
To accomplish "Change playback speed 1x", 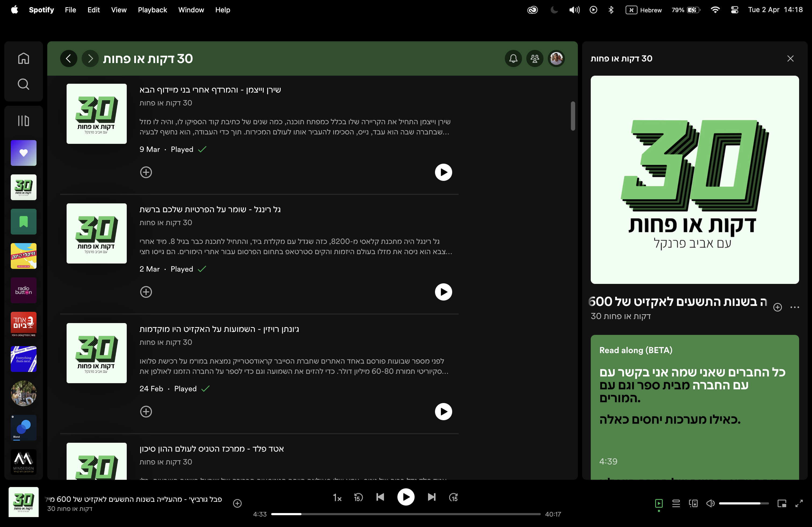I will tap(337, 498).
